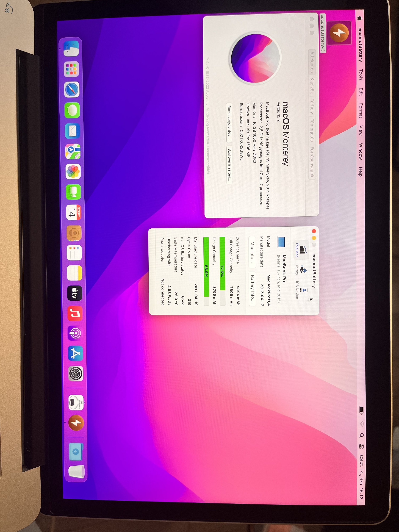Open System Information chip icon in Dock

76,402
